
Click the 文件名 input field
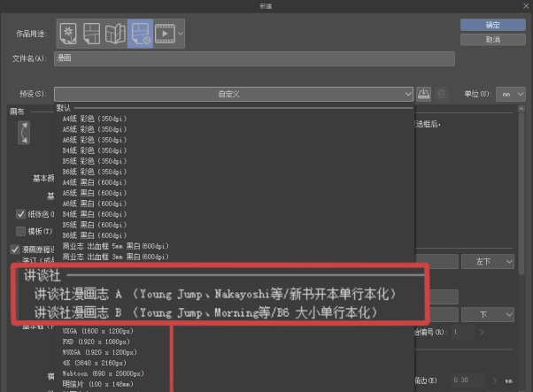pos(254,58)
